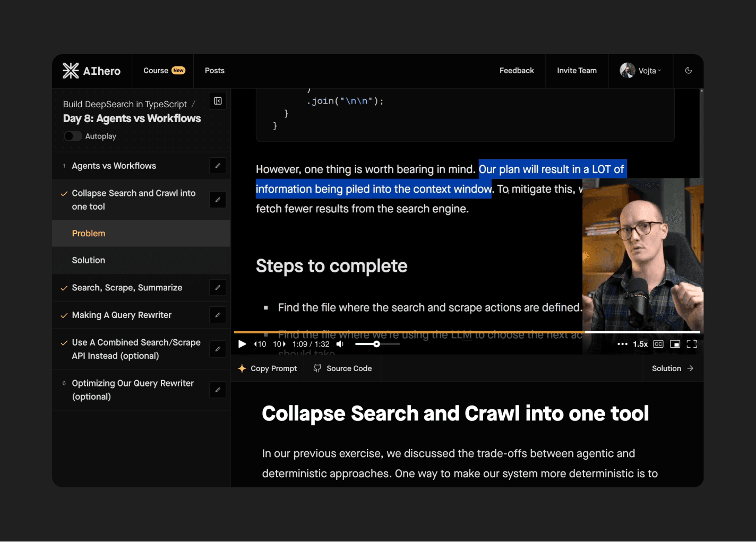Toggle dark mode moon icon
The height and width of the screenshot is (542, 756).
pos(688,71)
